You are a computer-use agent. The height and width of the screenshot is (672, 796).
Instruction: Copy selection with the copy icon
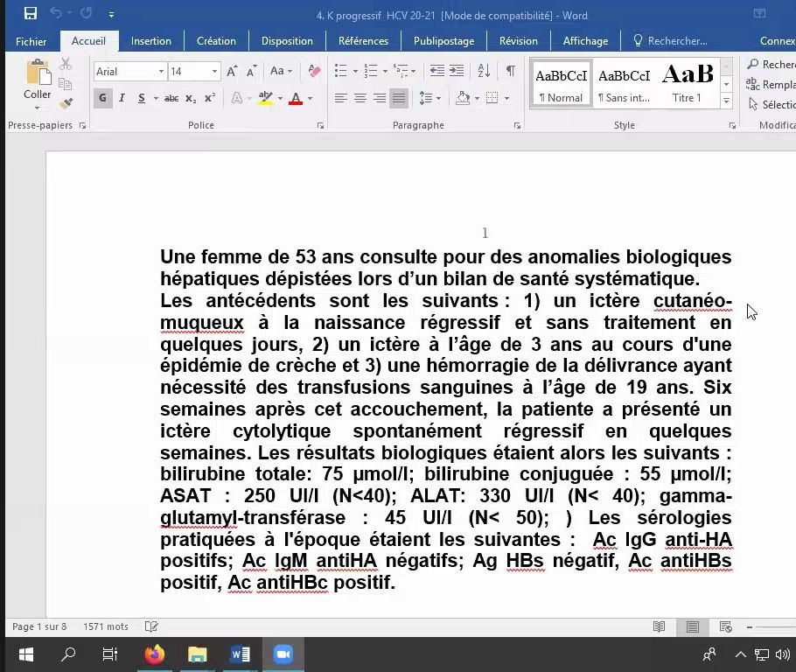click(x=66, y=84)
